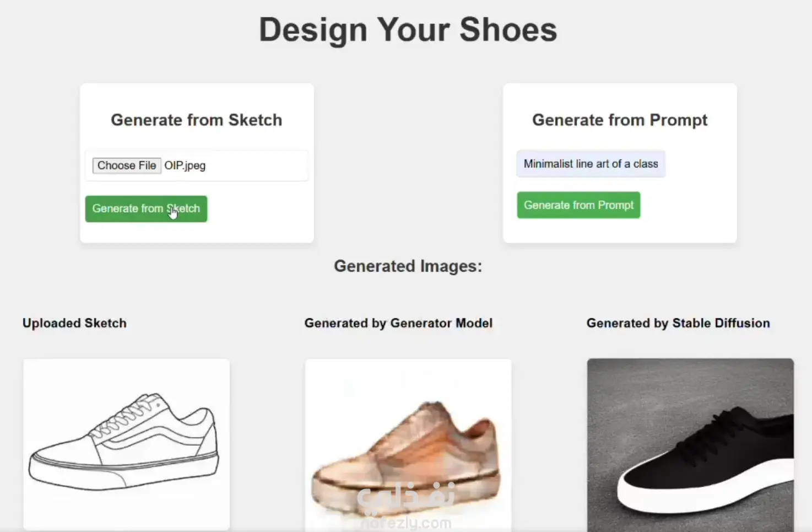Open the Stable Diffusion black sneaker image
The width and height of the screenshot is (812, 532).
pyautogui.click(x=690, y=444)
